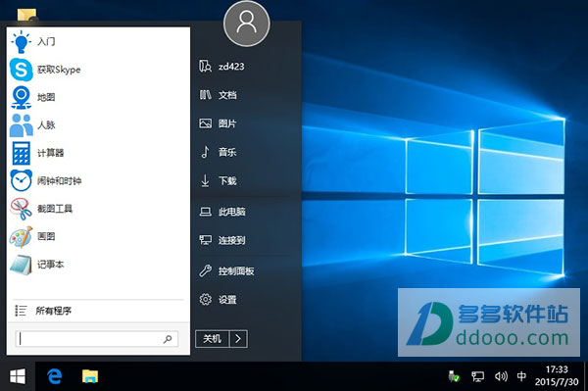The height and width of the screenshot is (391, 588).
Task: Click the network tray icon
Action: tap(478, 376)
